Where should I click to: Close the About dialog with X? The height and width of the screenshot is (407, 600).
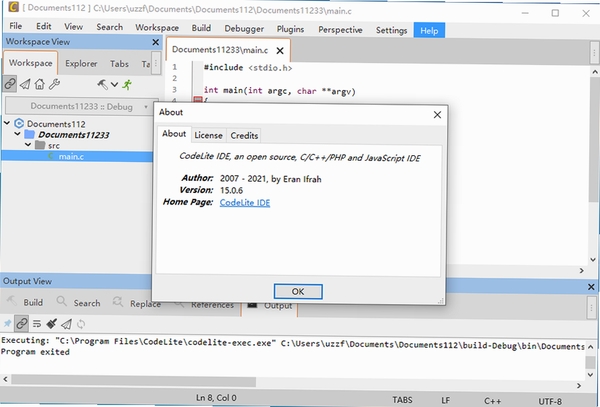pyautogui.click(x=437, y=114)
